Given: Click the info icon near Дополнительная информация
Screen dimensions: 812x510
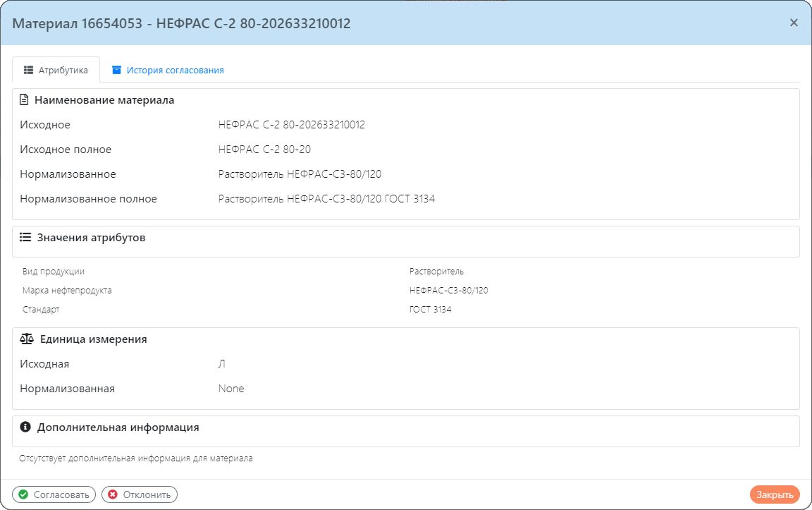Looking at the screenshot, I should pos(25,427).
